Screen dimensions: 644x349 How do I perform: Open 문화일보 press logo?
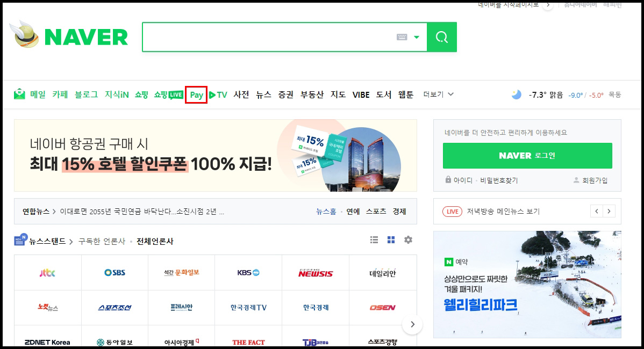182,273
